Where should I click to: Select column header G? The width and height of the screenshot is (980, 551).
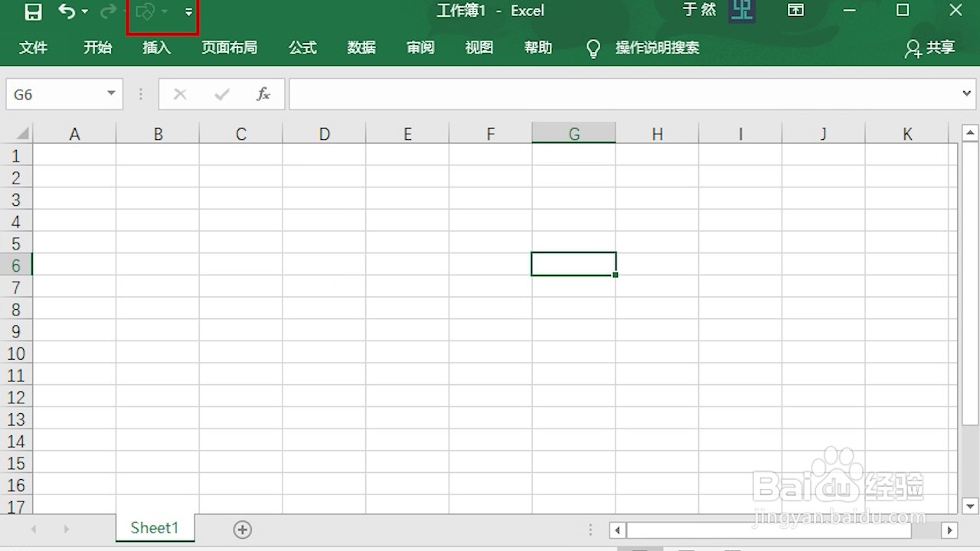pyautogui.click(x=573, y=133)
